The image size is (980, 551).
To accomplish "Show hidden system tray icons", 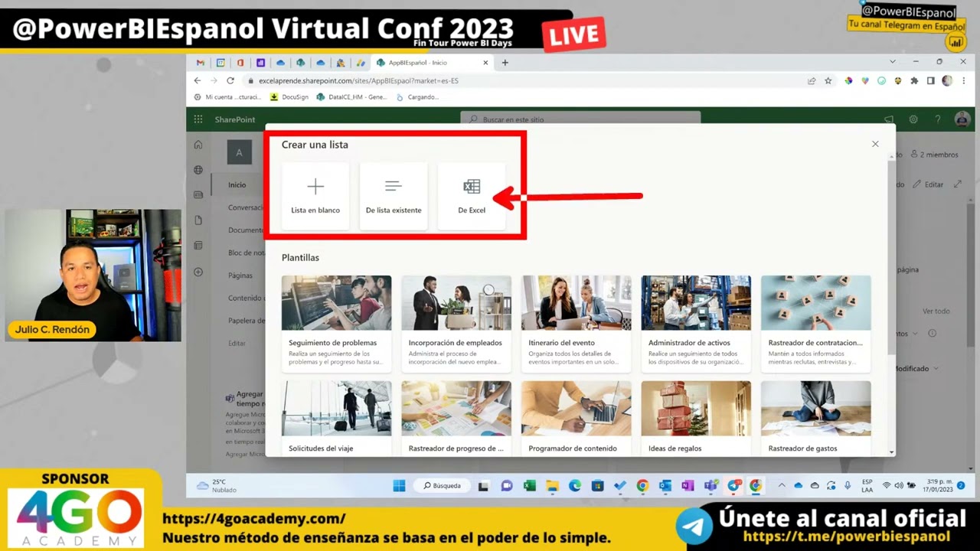I will [782, 485].
